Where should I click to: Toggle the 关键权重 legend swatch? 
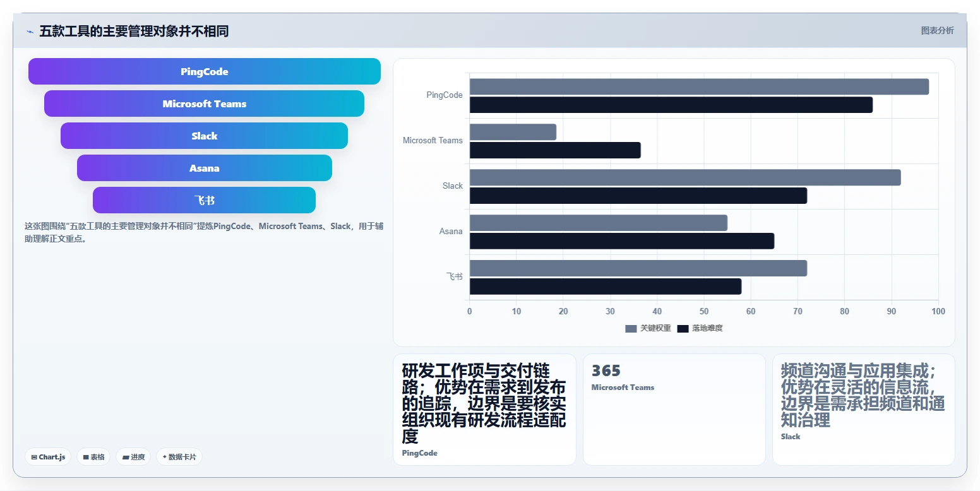point(631,328)
